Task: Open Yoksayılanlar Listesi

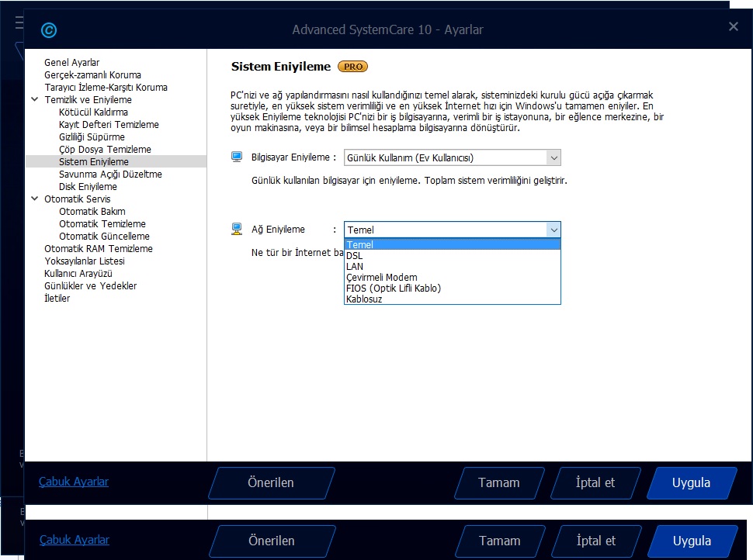Action: tap(85, 261)
